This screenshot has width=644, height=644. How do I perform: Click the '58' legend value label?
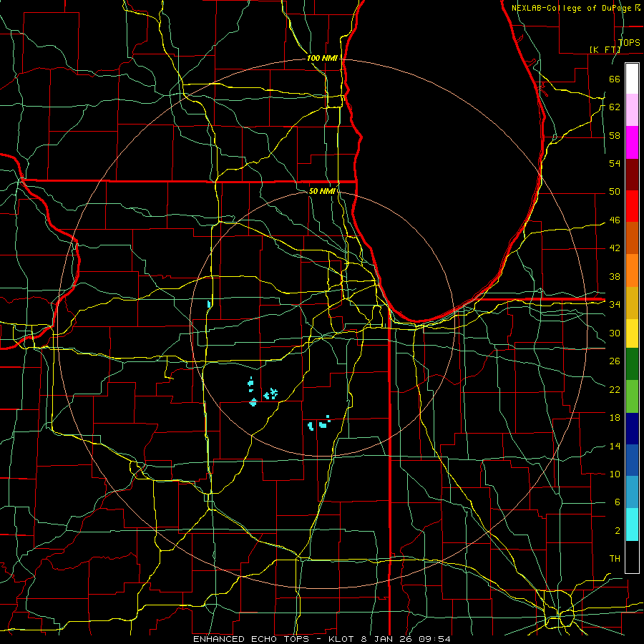[615, 135]
